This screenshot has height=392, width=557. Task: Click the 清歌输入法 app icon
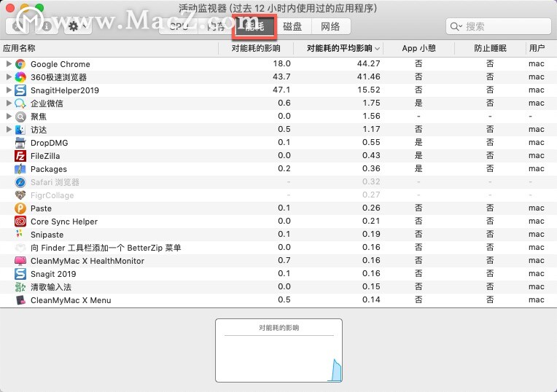[x=20, y=287]
